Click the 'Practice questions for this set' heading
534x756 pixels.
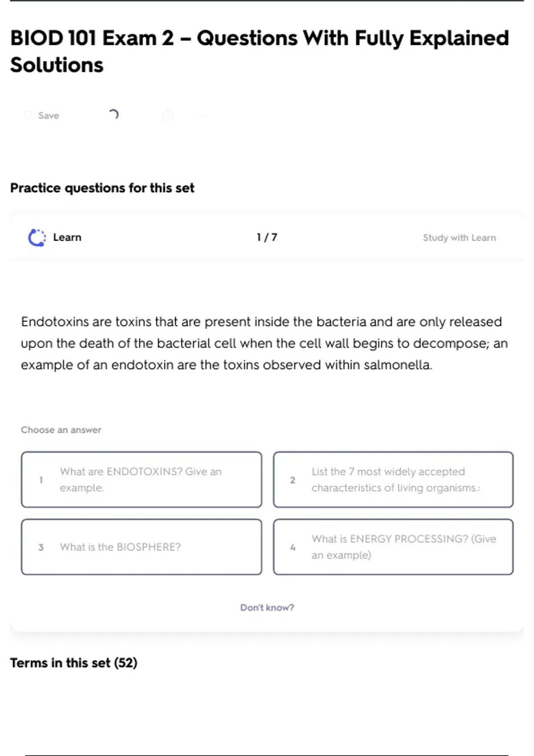[102, 188]
